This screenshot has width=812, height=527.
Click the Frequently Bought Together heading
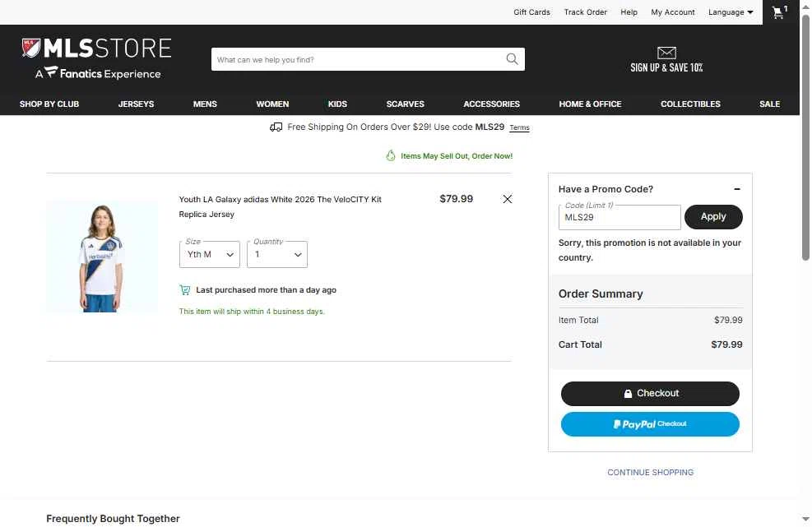[113, 519]
